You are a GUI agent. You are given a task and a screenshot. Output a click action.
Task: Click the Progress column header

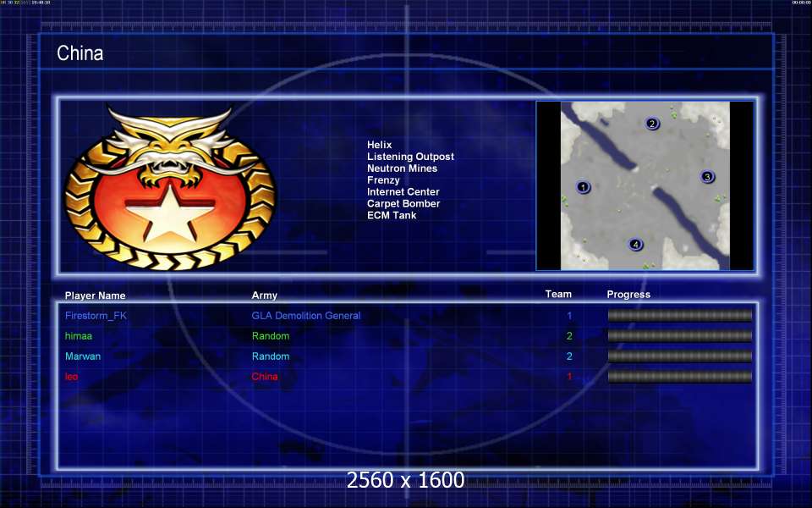point(628,295)
